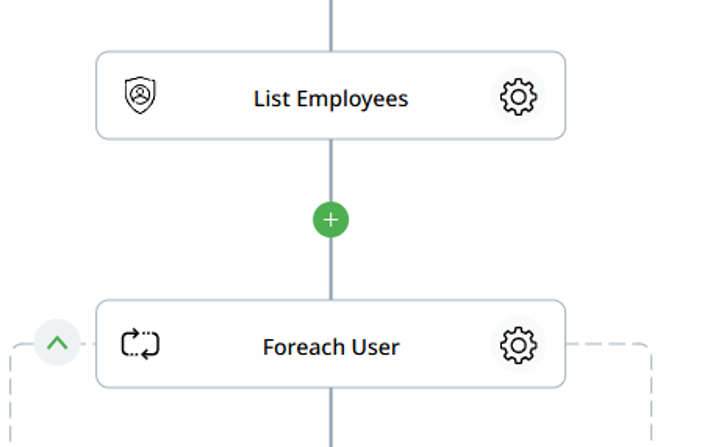Open settings gear for List Employees
The height and width of the screenshot is (447, 702).
coord(518,97)
